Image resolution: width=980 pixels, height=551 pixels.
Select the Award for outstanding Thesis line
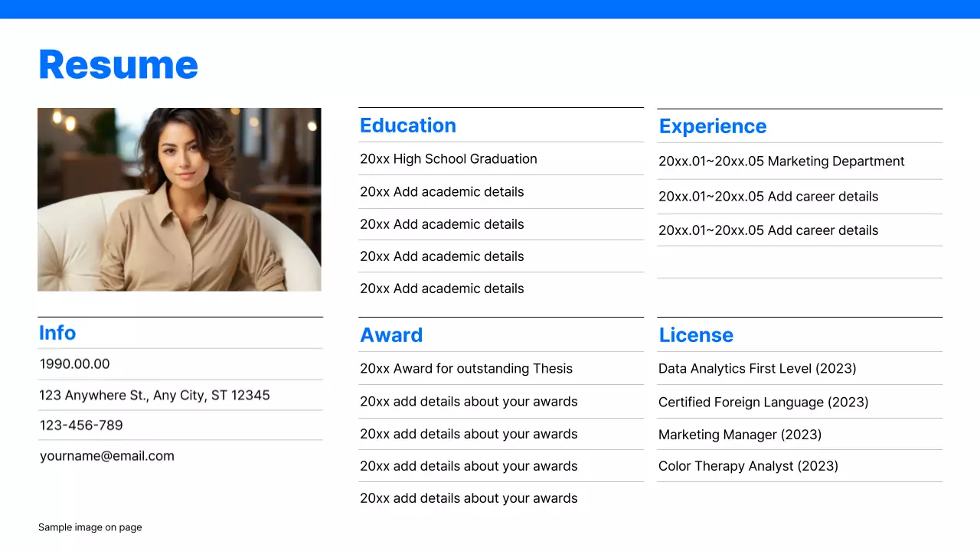(x=466, y=368)
